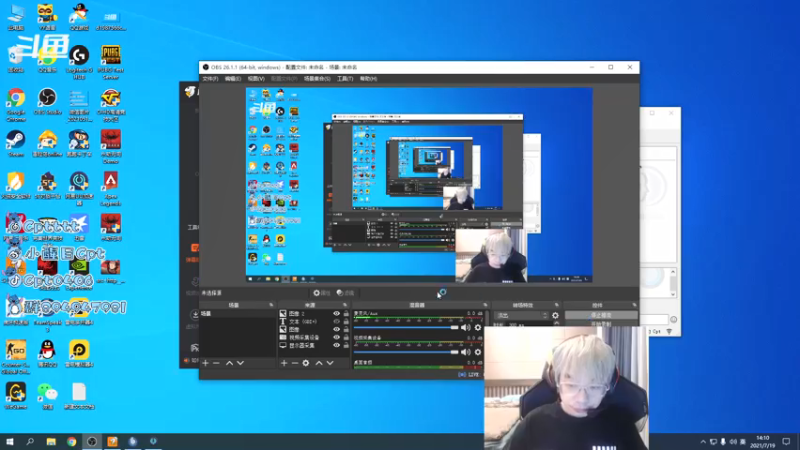The image size is (800, 450).
Task: Toggle visibility eye for 文本 (GDI+) source
Action: coord(336,322)
